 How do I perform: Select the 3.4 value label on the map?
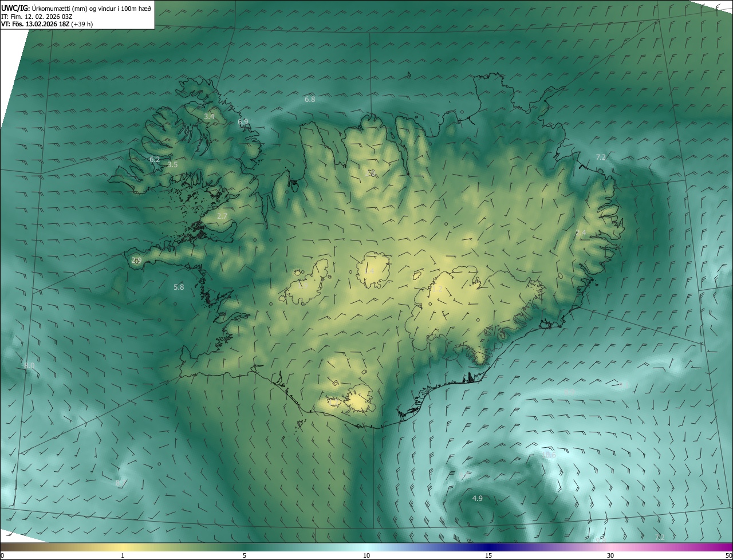[209, 116]
